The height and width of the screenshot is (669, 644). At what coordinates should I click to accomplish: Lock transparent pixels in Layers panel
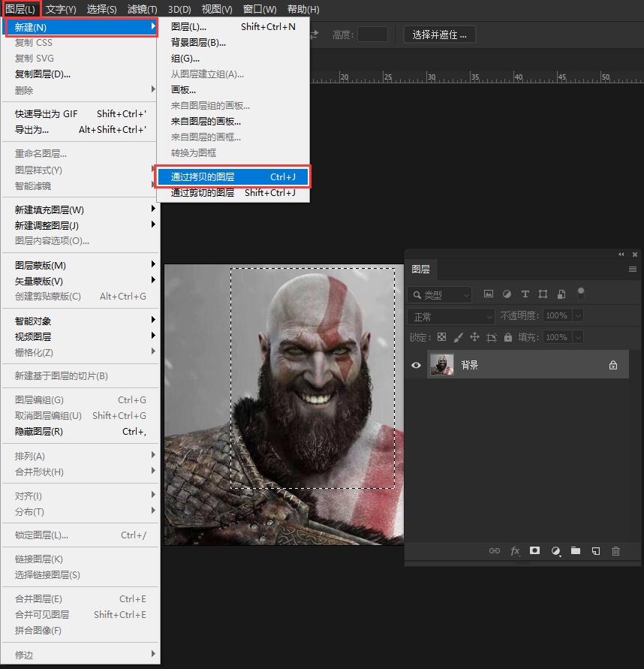pyautogui.click(x=442, y=337)
